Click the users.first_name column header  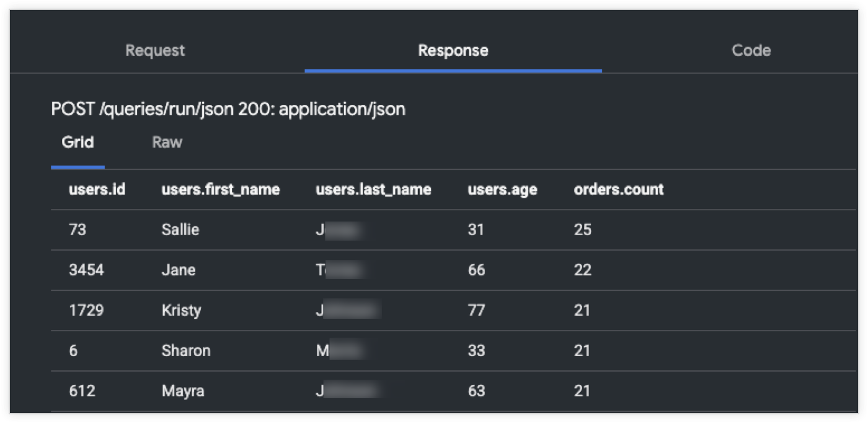[x=221, y=189]
